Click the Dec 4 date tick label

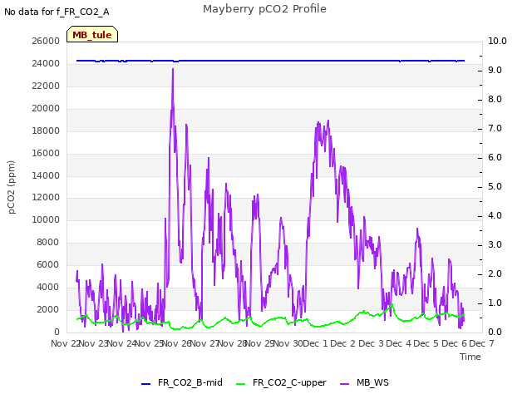(399, 343)
